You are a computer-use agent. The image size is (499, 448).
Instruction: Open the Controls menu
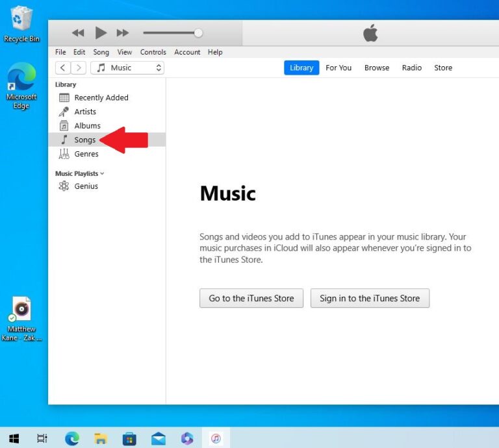153,52
